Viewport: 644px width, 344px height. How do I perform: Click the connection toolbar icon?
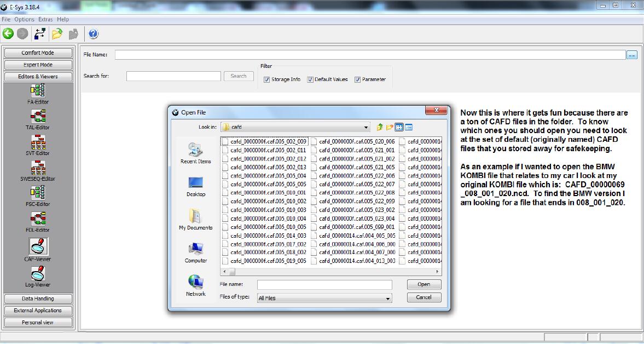(40, 34)
